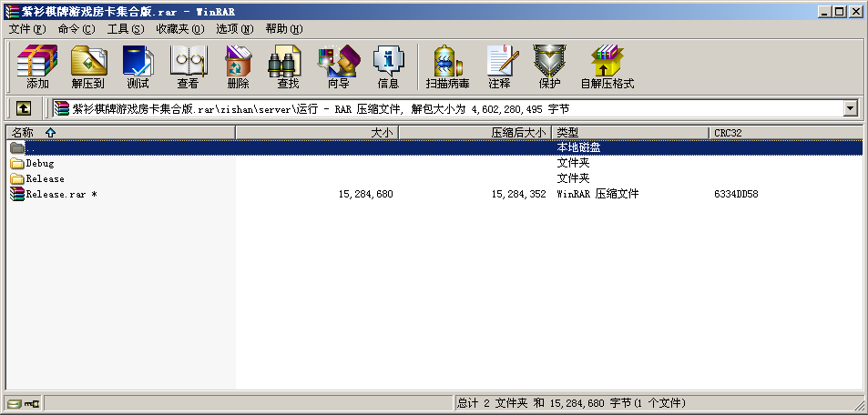Close the WinRAR window
Screen dimensions: 868x415
pyautogui.click(x=856, y=11)
